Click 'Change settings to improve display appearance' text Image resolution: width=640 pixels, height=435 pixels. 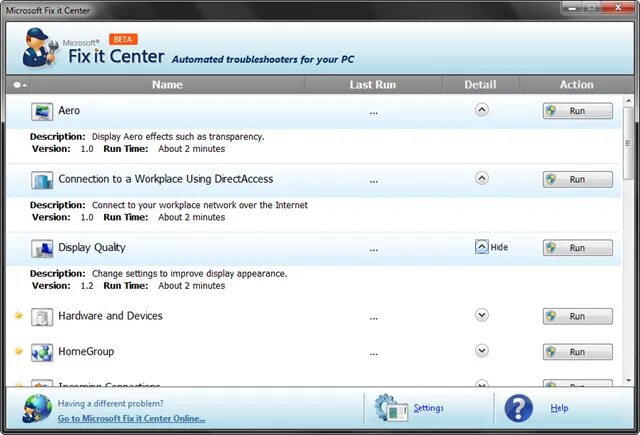tap(189, 274)
